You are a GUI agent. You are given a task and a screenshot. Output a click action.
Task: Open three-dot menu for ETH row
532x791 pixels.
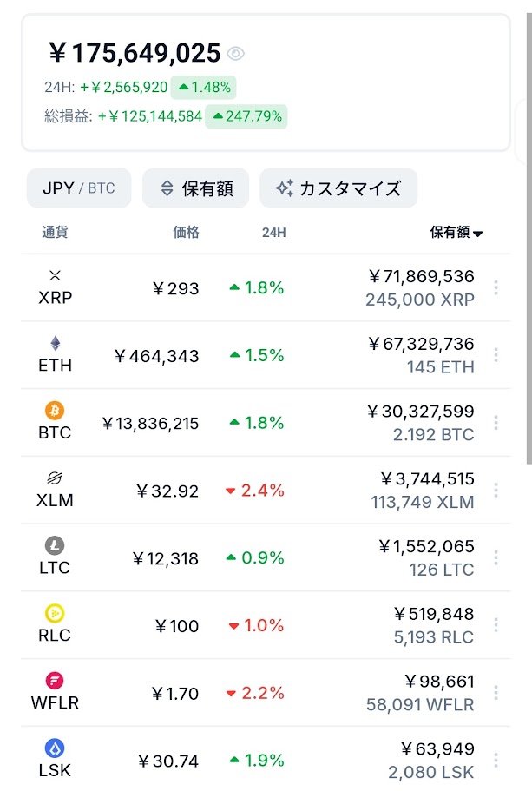pyautogui.click(x=496, y=355)
